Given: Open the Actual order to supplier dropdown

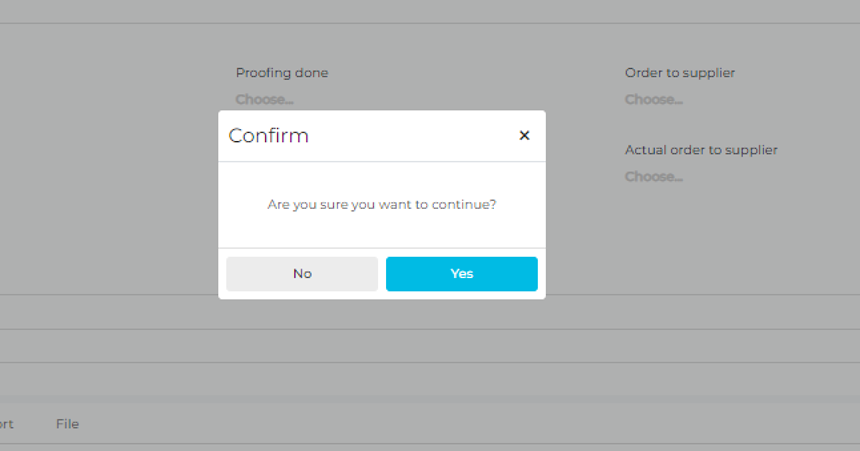Looking at the screenshot, I should click(654, 177).
